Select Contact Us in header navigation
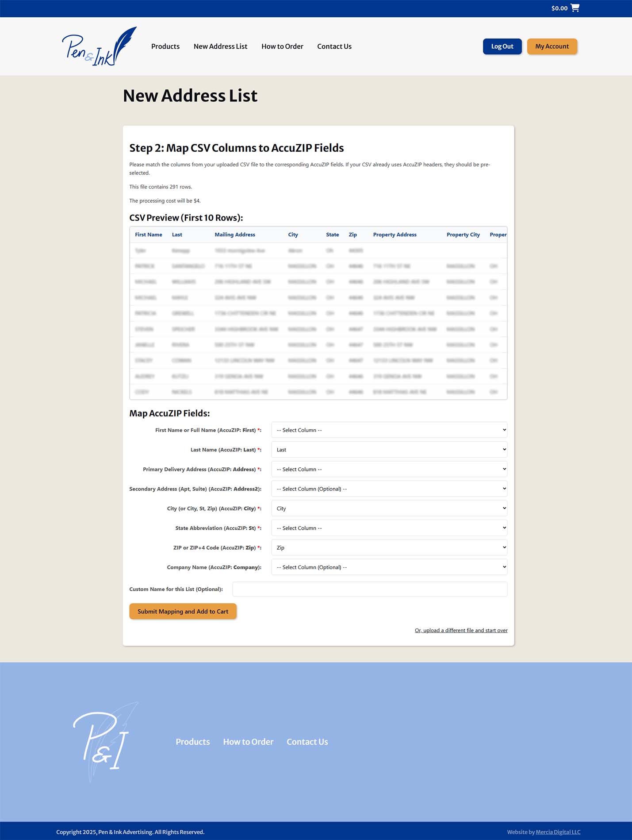 tap(334, 46)
